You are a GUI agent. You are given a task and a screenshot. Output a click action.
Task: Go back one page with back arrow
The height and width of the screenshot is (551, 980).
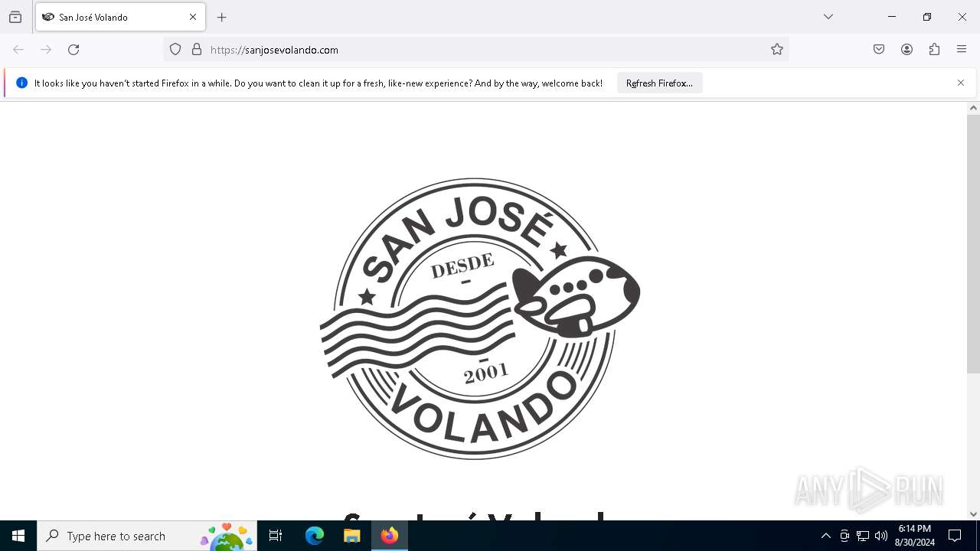pos(18,50)
